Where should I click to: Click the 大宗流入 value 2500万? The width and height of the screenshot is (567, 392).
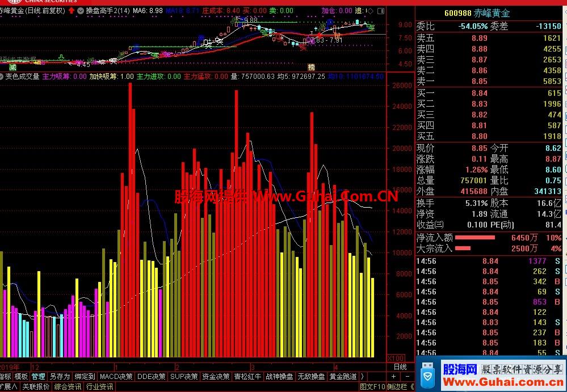tap(524, 248)
